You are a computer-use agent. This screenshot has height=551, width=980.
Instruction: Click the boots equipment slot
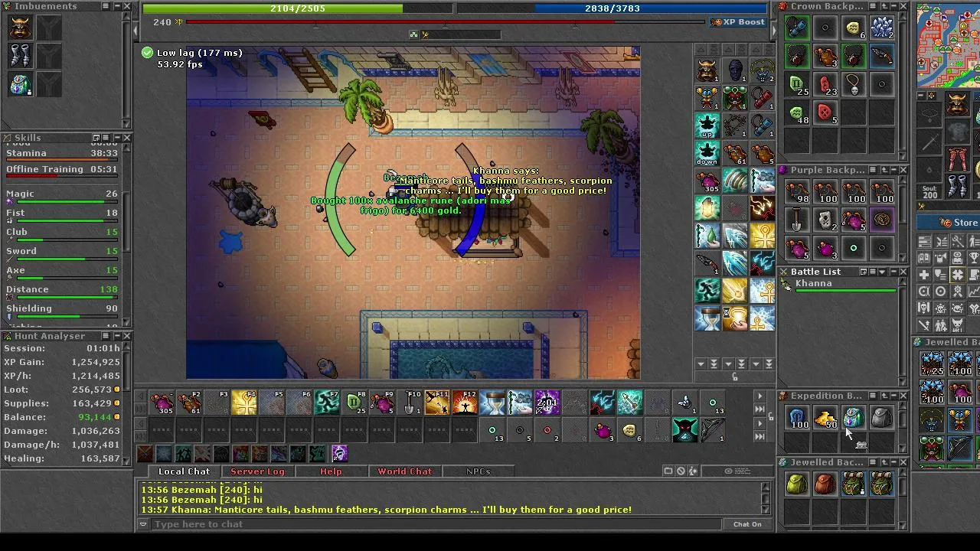tap(957, 186)
